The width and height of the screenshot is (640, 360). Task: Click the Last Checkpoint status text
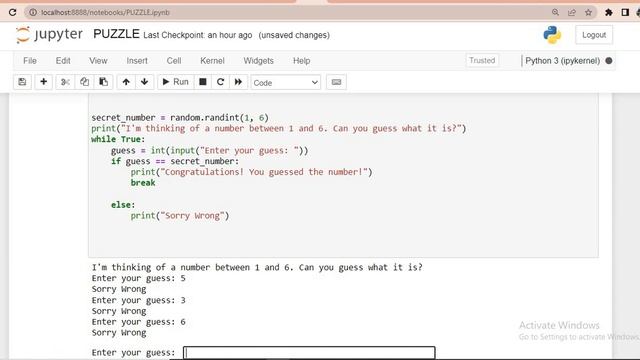pyautogui.click(x=198, y=36)
